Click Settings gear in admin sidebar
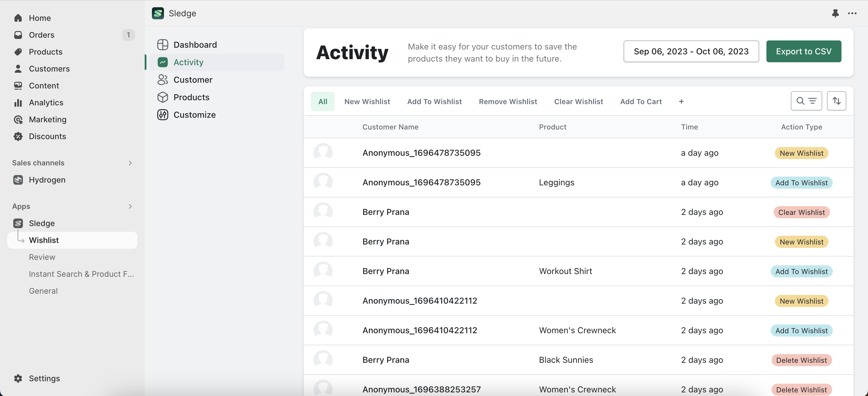 18,378
